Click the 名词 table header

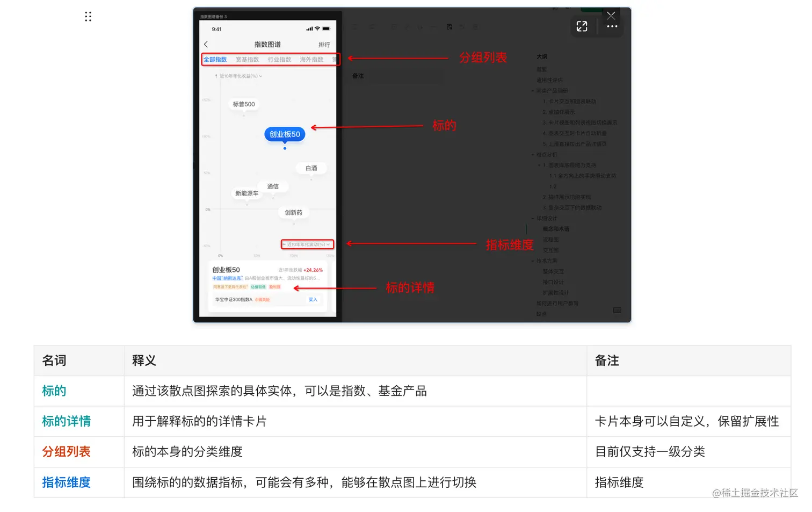54,360
